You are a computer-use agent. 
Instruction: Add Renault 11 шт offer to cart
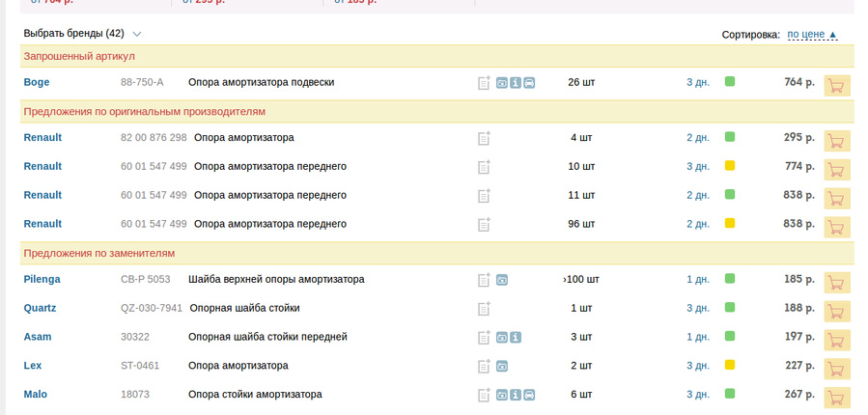click(837, 199)
